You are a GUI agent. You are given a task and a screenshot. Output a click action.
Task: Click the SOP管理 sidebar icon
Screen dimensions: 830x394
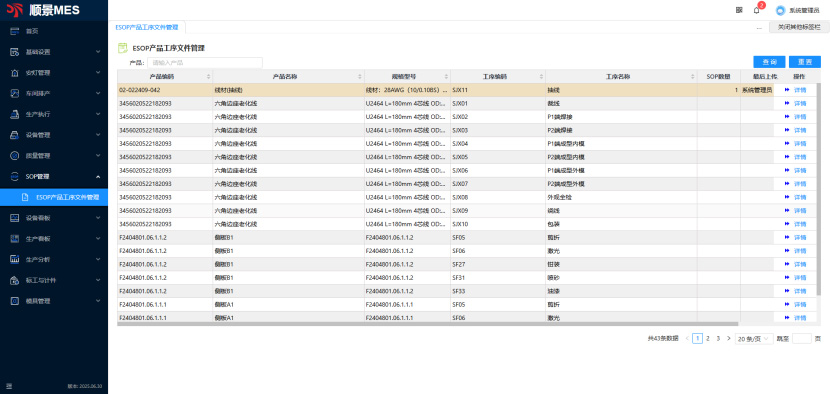point(15,176)
